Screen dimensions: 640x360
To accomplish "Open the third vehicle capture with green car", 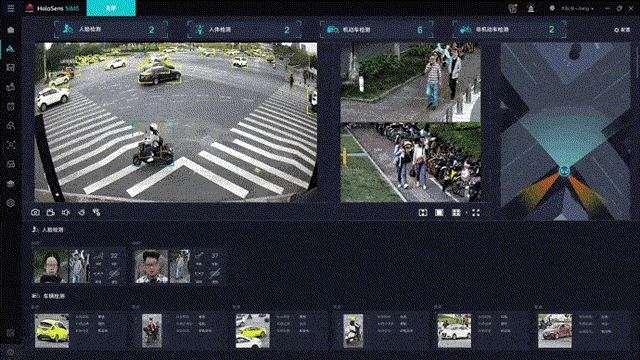I will (253, 331).
